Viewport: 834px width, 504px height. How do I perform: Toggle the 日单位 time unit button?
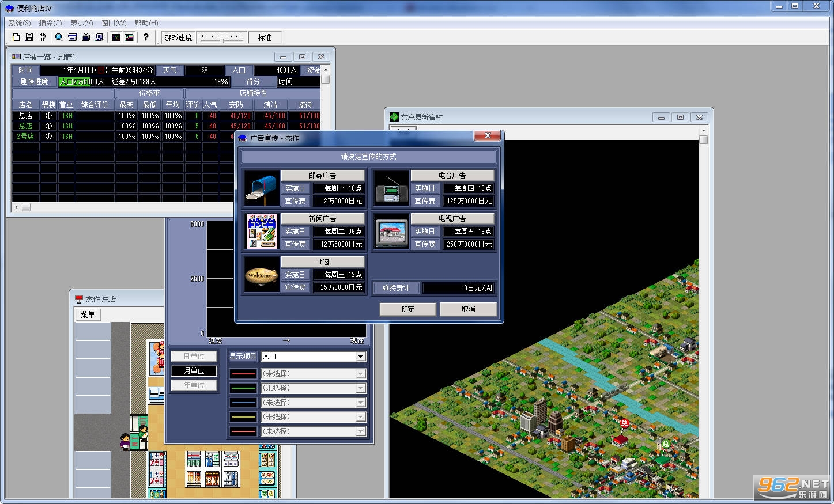pyautogui.click(x=194, y=357)
